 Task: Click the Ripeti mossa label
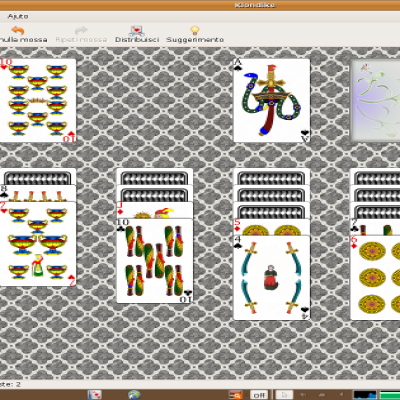pos(81,40)
